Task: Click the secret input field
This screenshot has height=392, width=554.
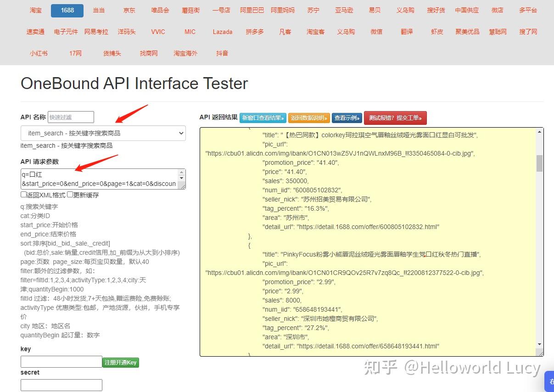Action: (61, 385)
